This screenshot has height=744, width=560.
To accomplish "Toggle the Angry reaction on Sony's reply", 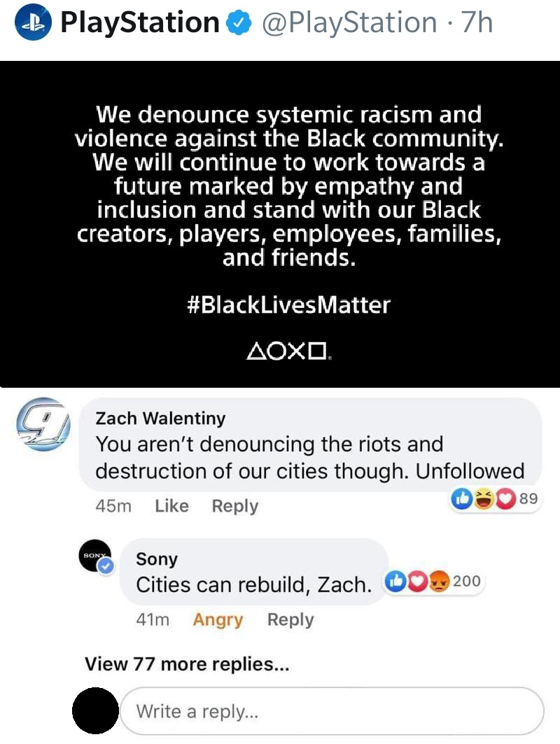I will pos(218,619).
